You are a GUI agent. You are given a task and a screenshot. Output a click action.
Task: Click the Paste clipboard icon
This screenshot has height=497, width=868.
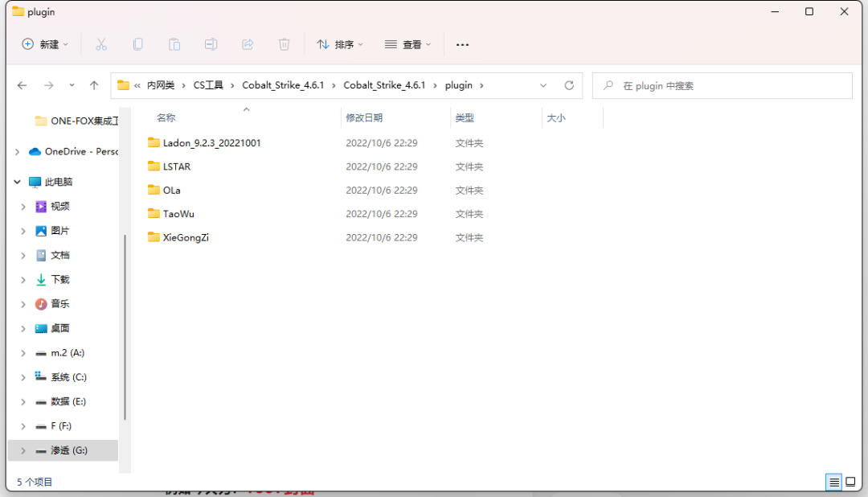click(174, 44)
